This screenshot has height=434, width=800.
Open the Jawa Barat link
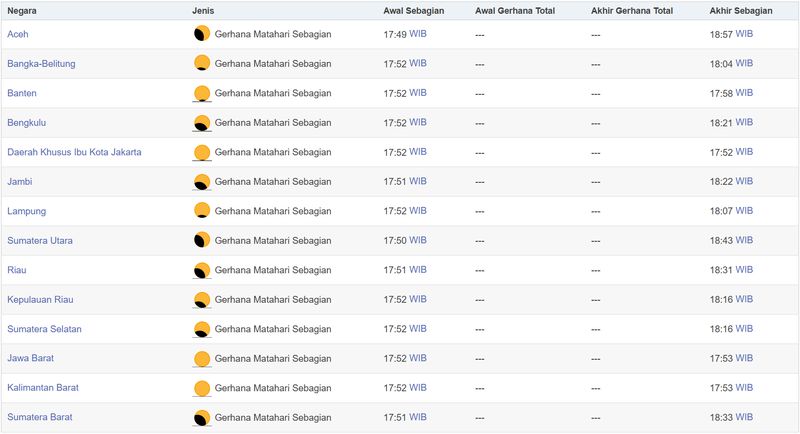31,358
